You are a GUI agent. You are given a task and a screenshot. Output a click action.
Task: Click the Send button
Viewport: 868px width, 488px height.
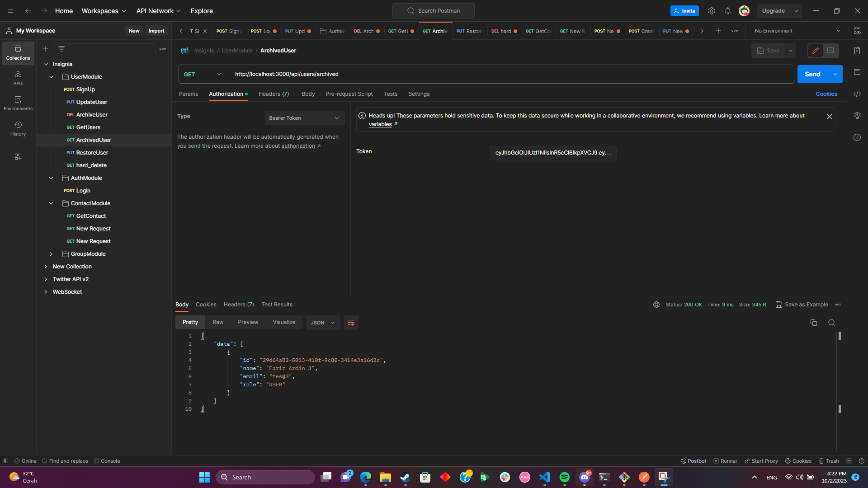(x=812, y=74)
